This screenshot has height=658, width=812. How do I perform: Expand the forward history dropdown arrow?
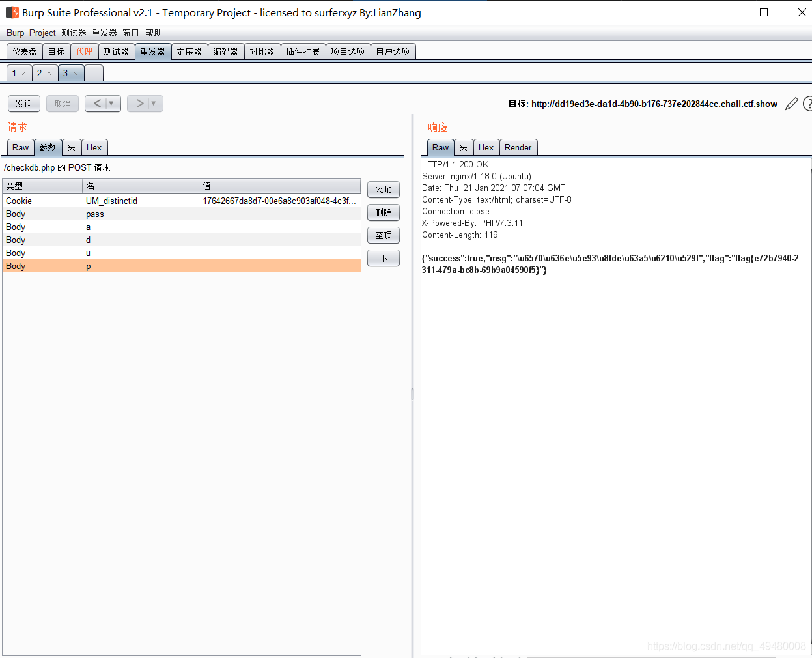[x=154, y=104]
